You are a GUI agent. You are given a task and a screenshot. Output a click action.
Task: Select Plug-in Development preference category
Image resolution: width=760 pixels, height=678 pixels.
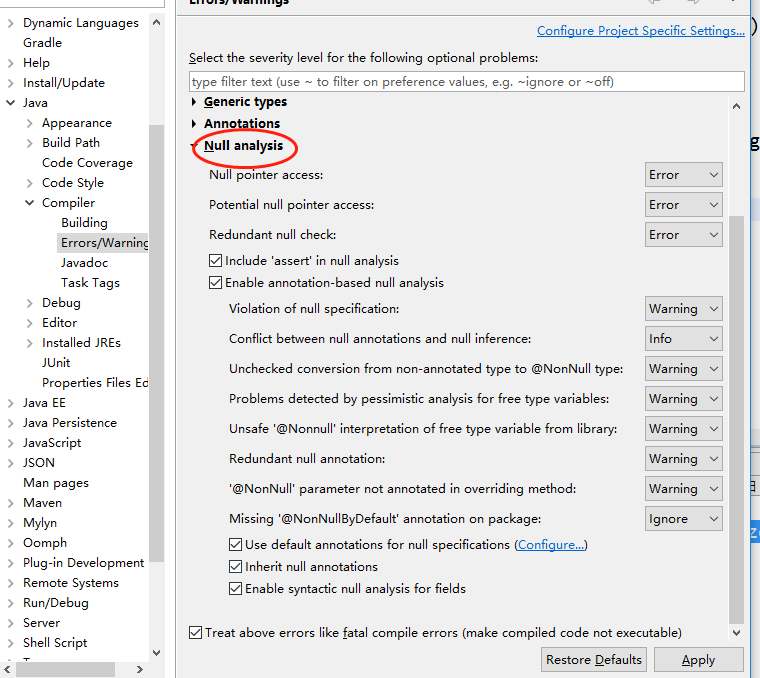click(83, 563)
